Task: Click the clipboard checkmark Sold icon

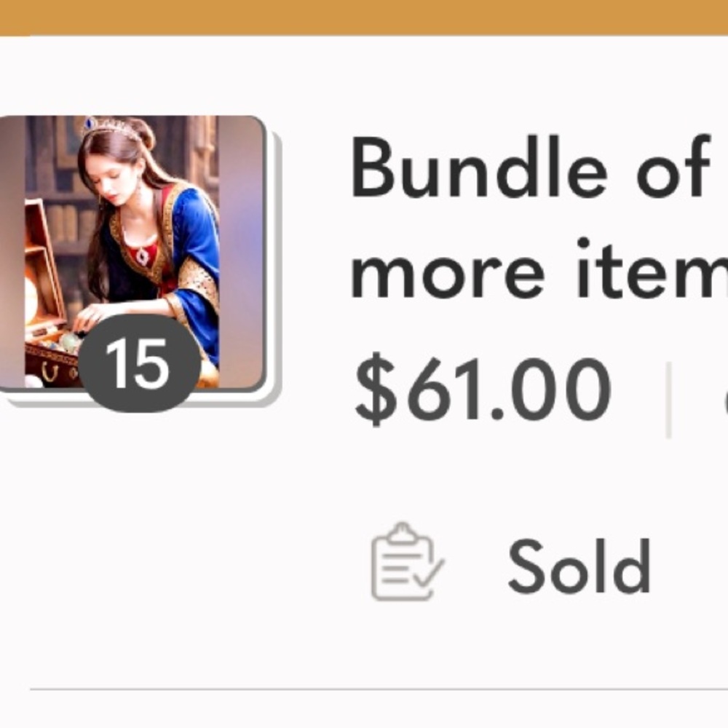Action: click(x=406, y=562)
